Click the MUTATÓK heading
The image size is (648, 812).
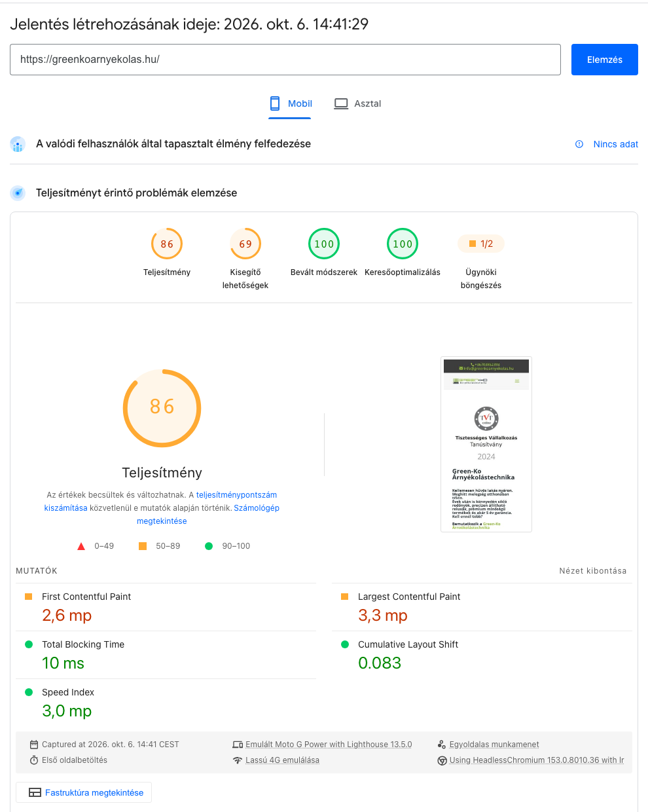click(x=37, y=571)
